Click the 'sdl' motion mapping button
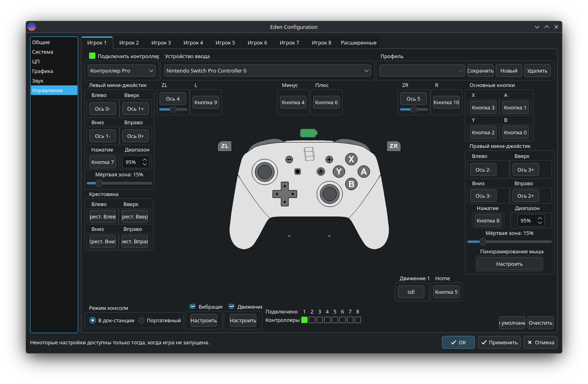The width and height of the screenshot is (588, 384). point(411,292)
